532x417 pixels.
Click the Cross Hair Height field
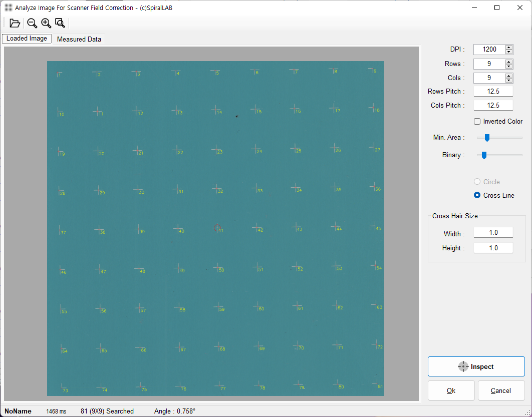pyautogui.click(x=493, y=248)
